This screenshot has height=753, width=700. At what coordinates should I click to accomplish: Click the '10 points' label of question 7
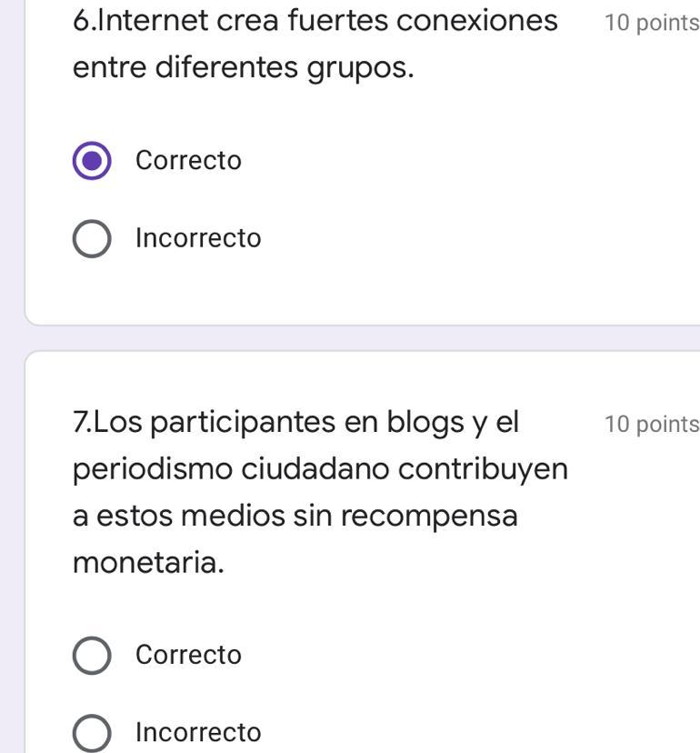[x=652, y=424]
